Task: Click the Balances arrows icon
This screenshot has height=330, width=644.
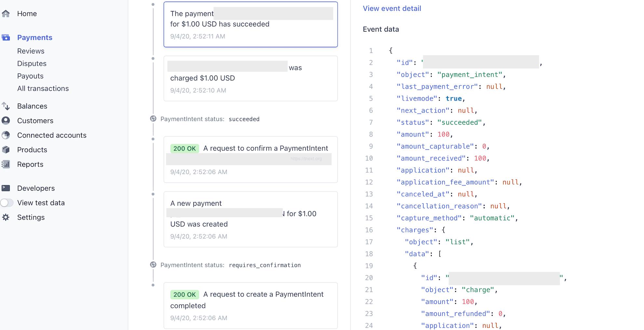Action: pos(6,106)
